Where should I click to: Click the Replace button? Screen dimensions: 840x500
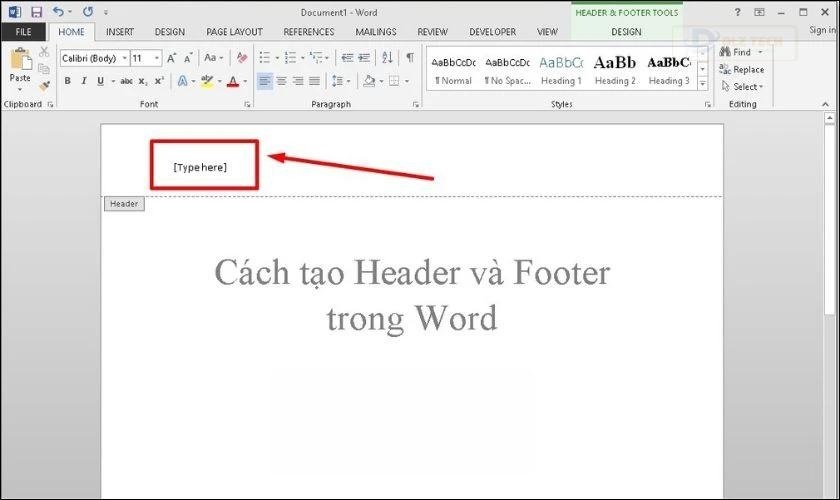pyautogui.click(x=742, y=70)
